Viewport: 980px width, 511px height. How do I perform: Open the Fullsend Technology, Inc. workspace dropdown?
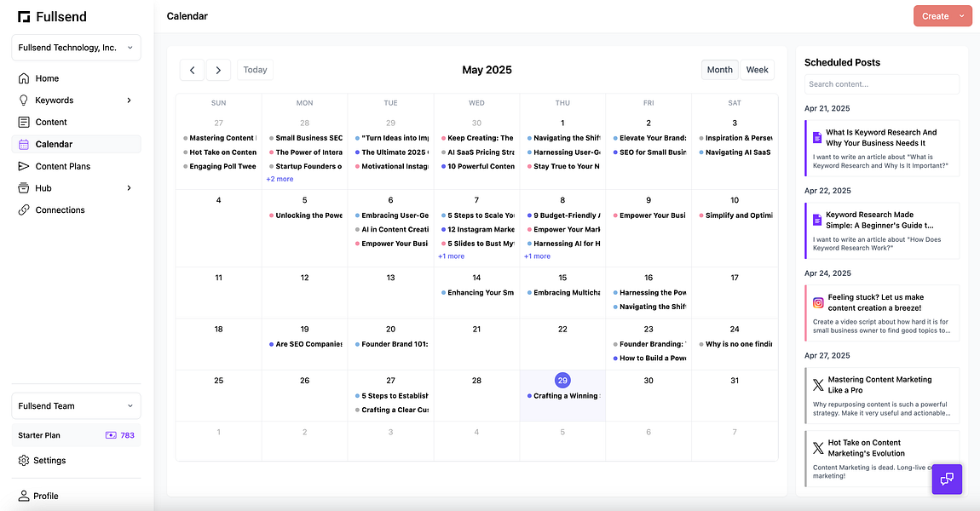click(76, 48)
